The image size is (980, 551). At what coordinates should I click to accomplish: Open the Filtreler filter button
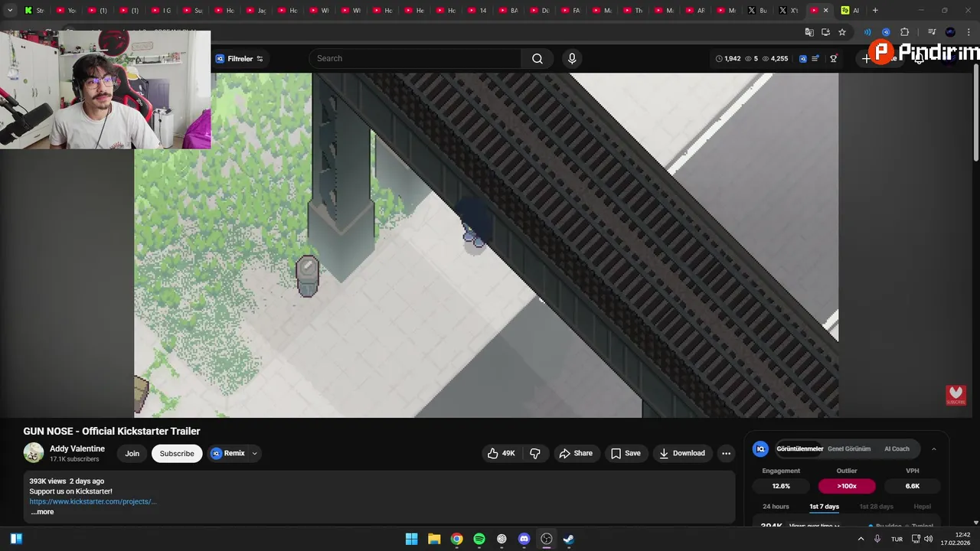[x=240, y=58]
